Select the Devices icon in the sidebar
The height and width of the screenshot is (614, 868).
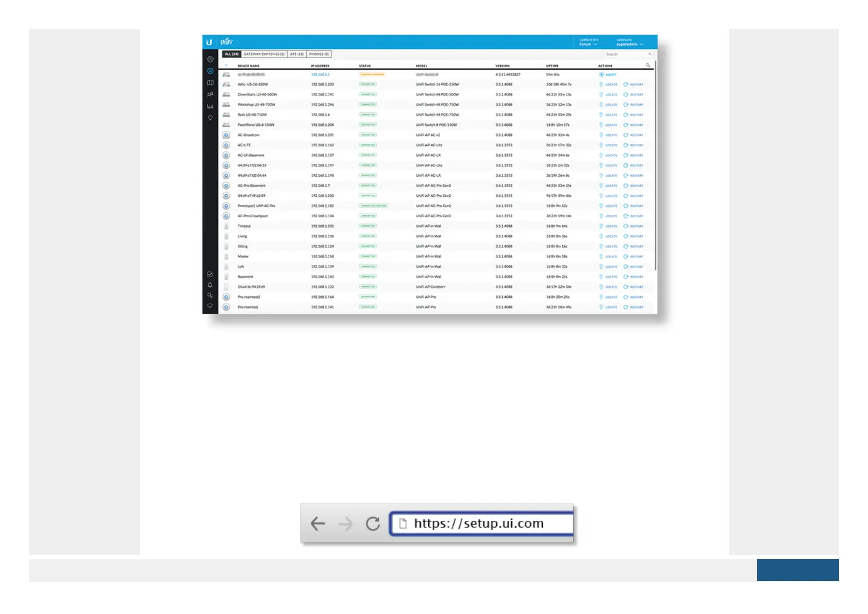click(210, 71)
